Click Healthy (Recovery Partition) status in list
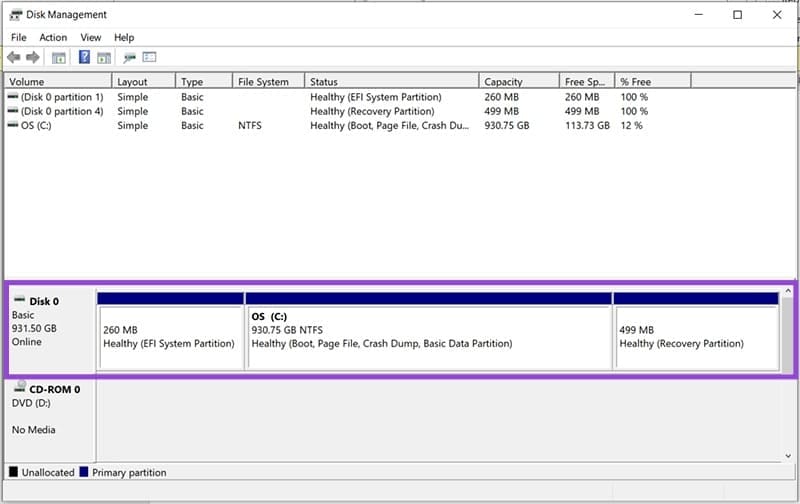Screen dimensions: 800x504 pyautogui.click(x=372, y=111)
